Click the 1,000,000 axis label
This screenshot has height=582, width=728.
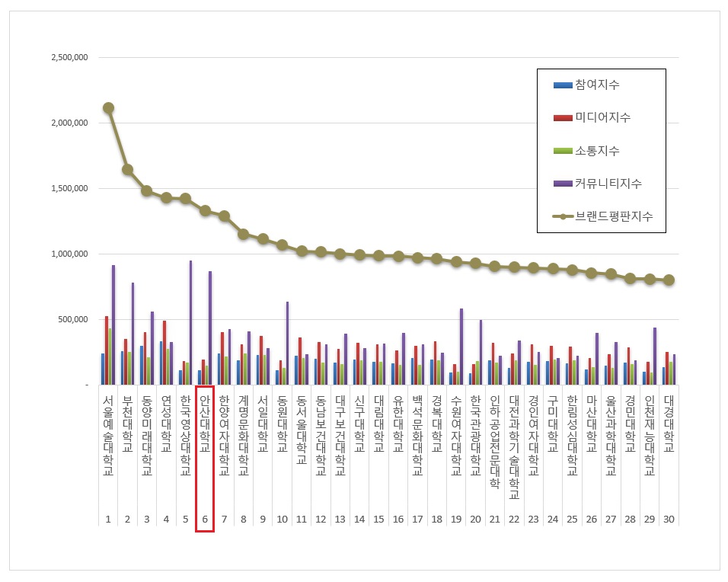(x=69, y=254)
